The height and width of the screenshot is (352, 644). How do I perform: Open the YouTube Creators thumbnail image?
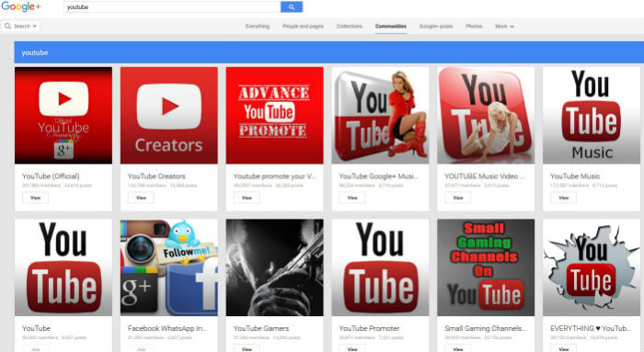(x=168, y=115)
